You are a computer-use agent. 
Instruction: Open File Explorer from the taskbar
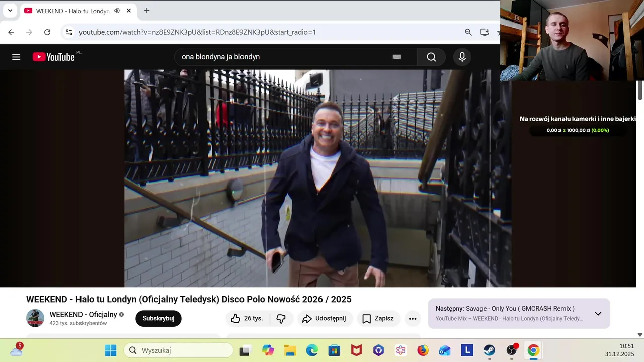pos(290,350)
